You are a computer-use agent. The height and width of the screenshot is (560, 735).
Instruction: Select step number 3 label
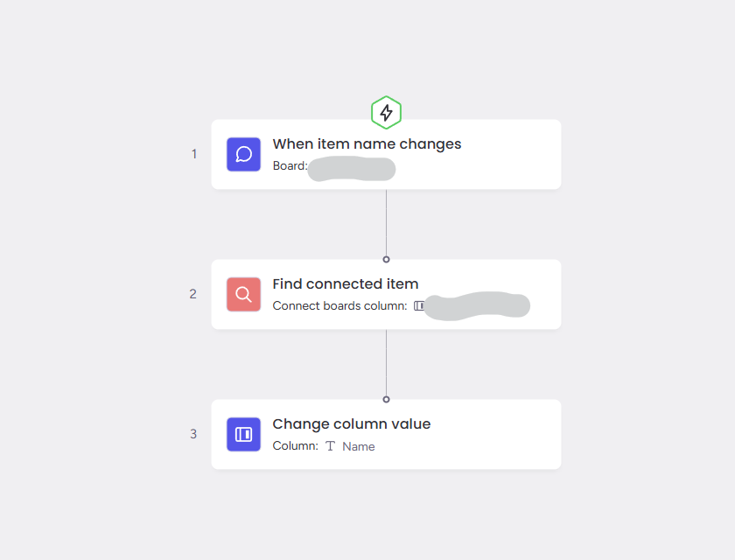pos(193,434)
